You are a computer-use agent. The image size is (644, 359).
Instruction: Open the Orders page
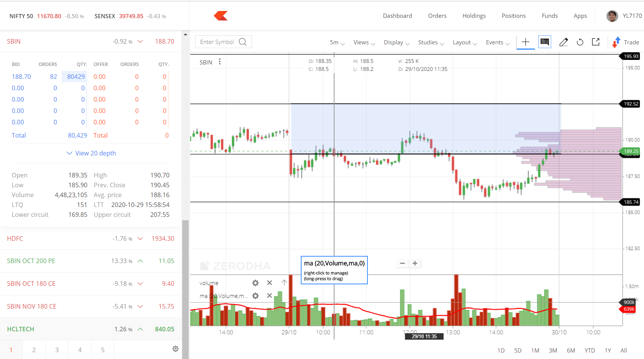pyautogui.click(x=437, y=16)
